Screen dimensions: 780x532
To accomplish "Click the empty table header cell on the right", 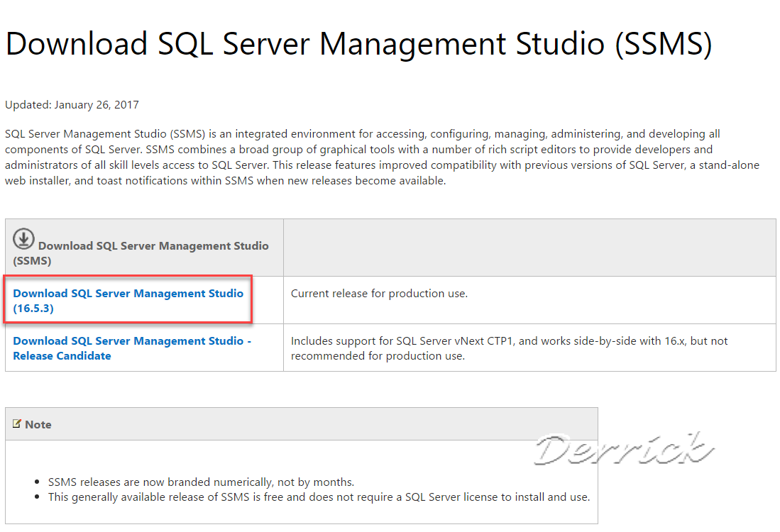I will (x=529, y=247).
